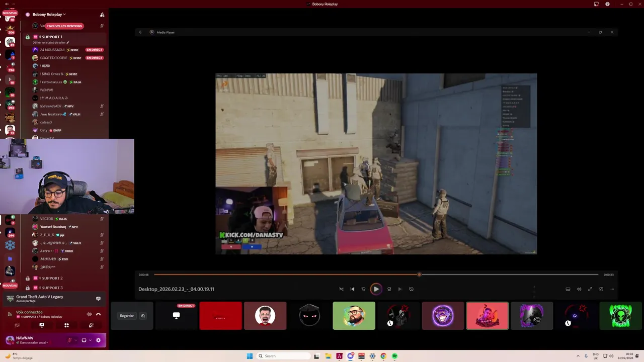Viewport: 644px width, 362px height.
Task: Click Définir un statut de salon
Action: (51, 43)
